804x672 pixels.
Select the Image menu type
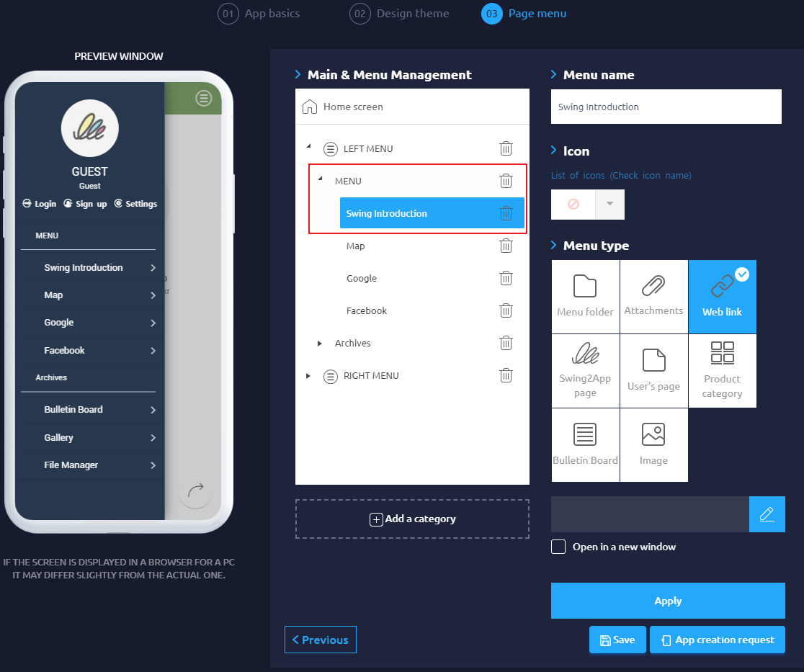653,444
